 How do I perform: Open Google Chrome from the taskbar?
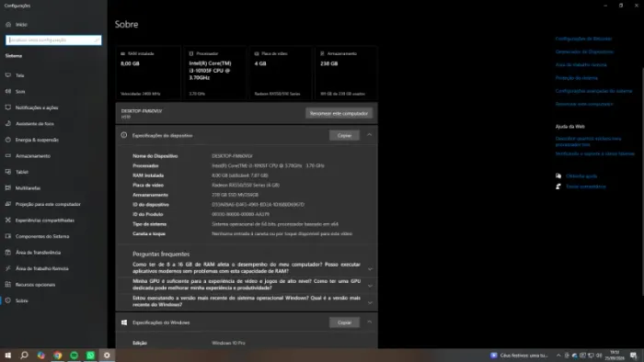coord(57,355)
